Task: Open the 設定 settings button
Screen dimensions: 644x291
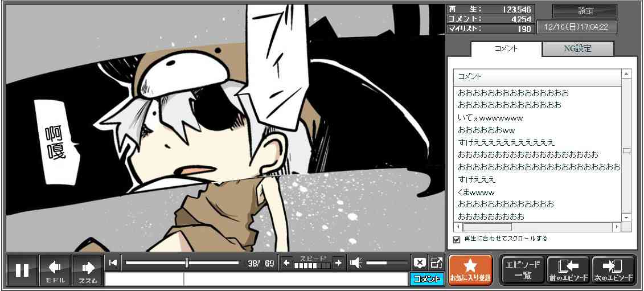Action: pyautogui.click(x=585, y=11)
